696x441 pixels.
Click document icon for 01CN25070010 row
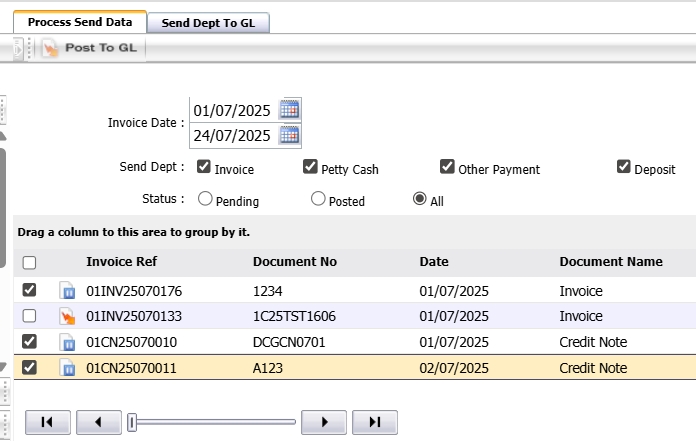68,342
